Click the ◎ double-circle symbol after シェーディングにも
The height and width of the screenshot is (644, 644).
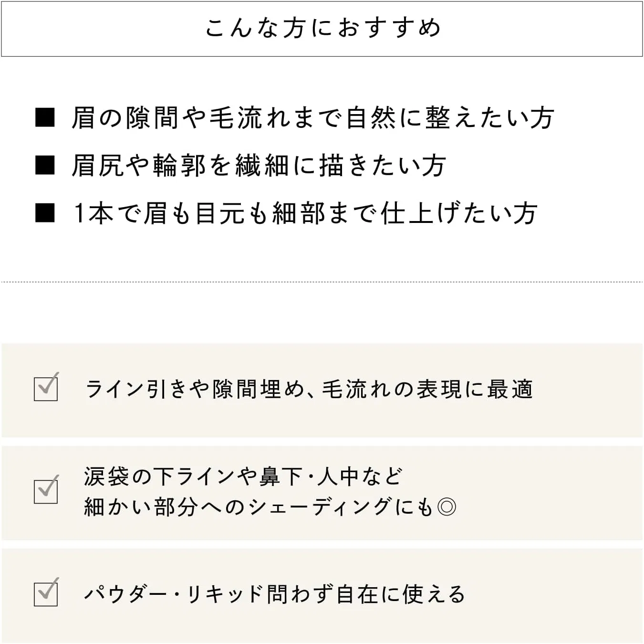pos(447,507)
